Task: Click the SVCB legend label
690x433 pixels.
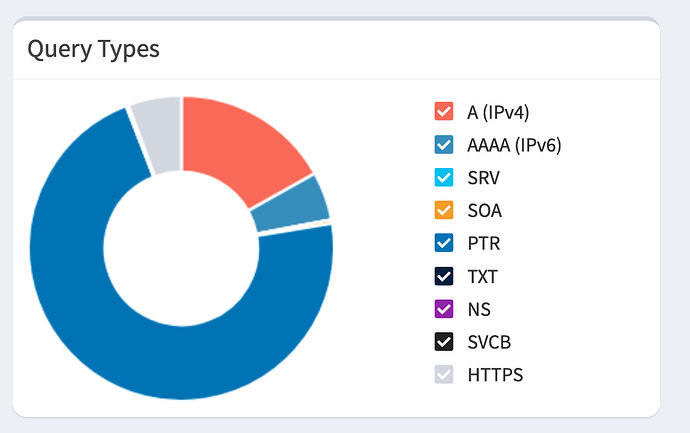Action: click(489, 342)
